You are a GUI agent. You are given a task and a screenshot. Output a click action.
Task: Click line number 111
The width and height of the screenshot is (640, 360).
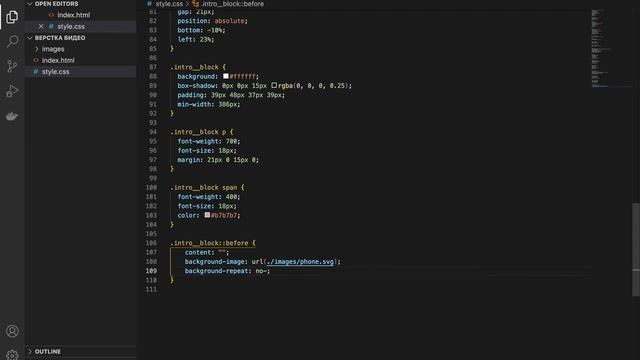click(x=151, y=289)
